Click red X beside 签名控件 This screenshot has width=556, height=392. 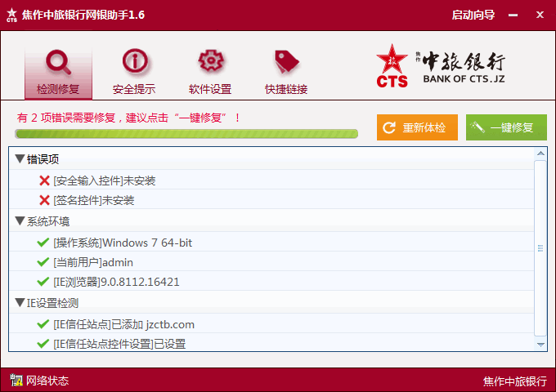44,200
